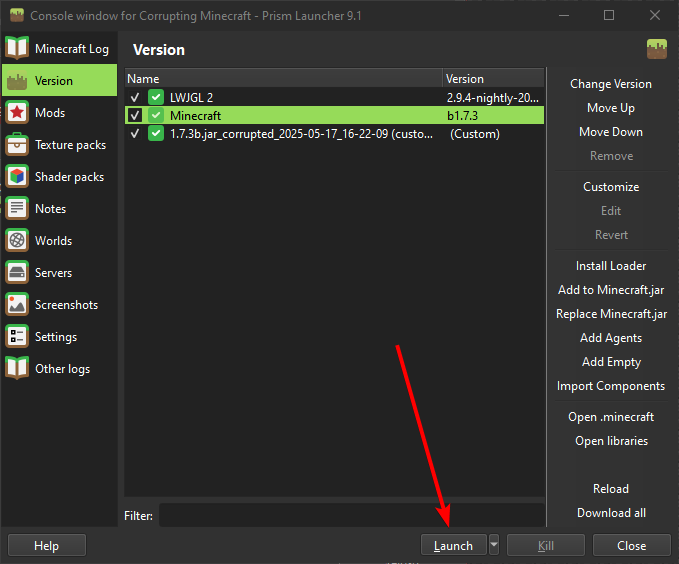Switch to the Other logs tab
Screen dimensions: 679x564
(x=59, y=369)
